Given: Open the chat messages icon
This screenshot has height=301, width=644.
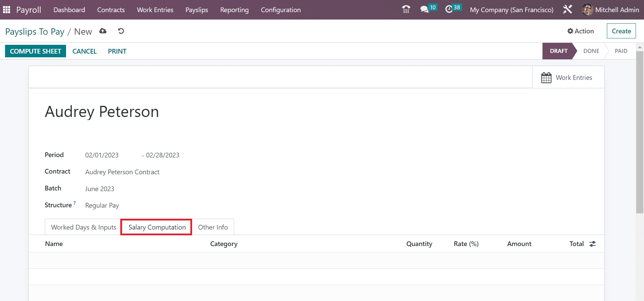Looking at the screenshot, I should [x=424, y=9].
